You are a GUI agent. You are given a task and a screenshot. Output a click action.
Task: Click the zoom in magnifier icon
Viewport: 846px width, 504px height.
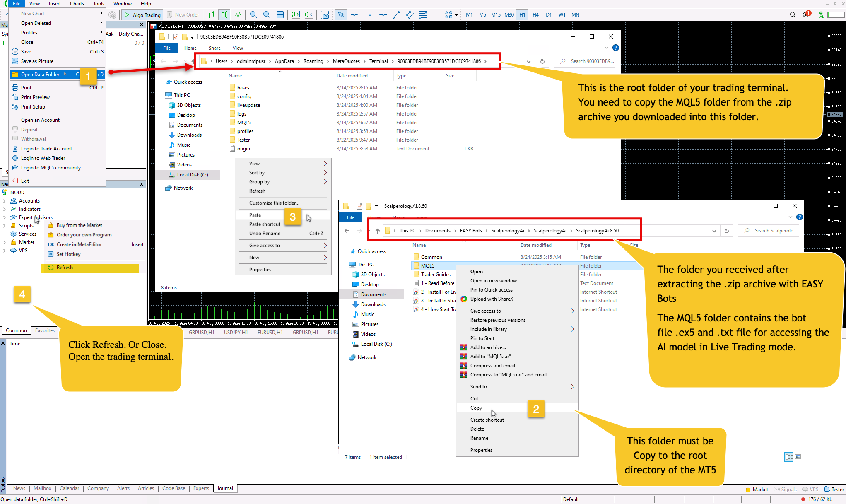pyautogui.click(x=253, y=15)
